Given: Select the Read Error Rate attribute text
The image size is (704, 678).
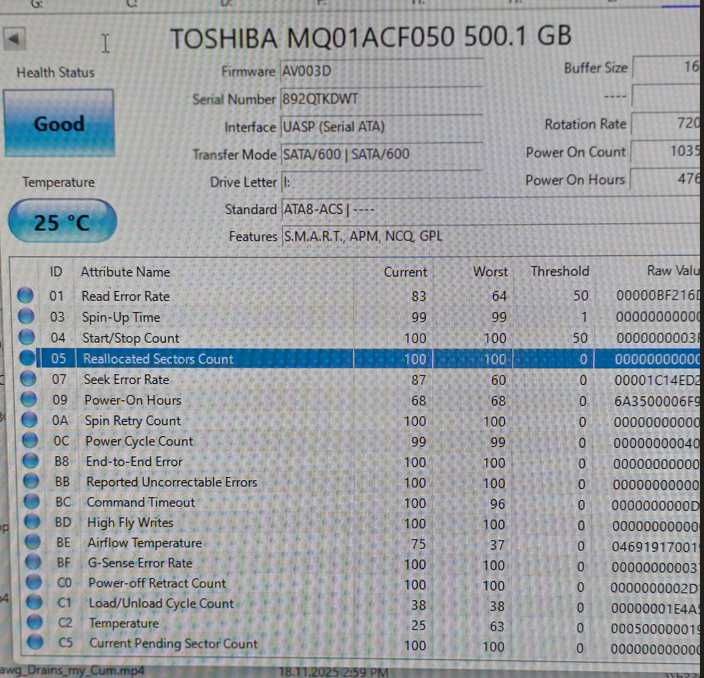Looking at the screenshot, I should tap(126, 296).
